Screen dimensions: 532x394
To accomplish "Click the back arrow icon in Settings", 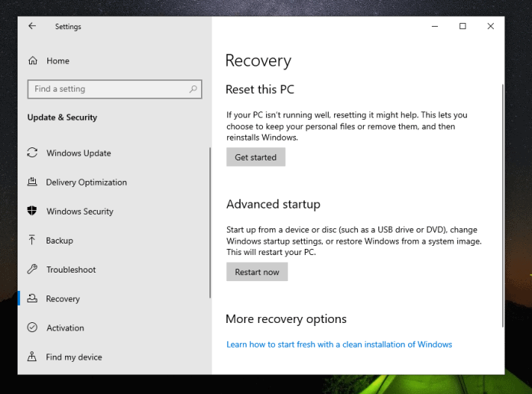I will [x=32, y=26].
